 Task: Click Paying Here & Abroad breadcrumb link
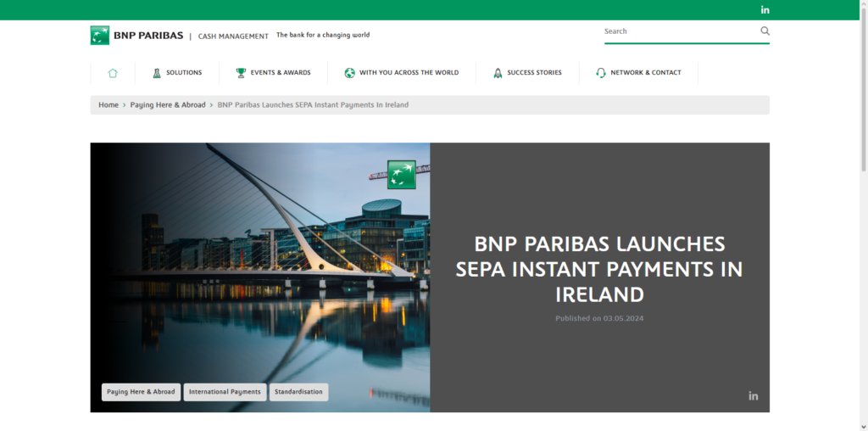168,104
